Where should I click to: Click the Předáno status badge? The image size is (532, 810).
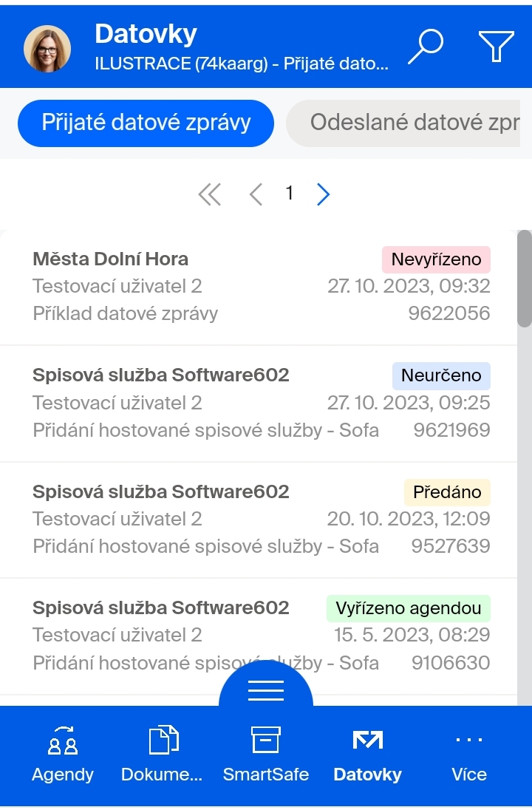[447, 492]
